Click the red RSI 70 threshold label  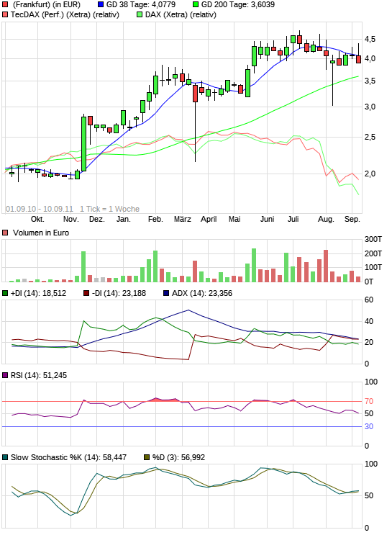tap(369, 401)
